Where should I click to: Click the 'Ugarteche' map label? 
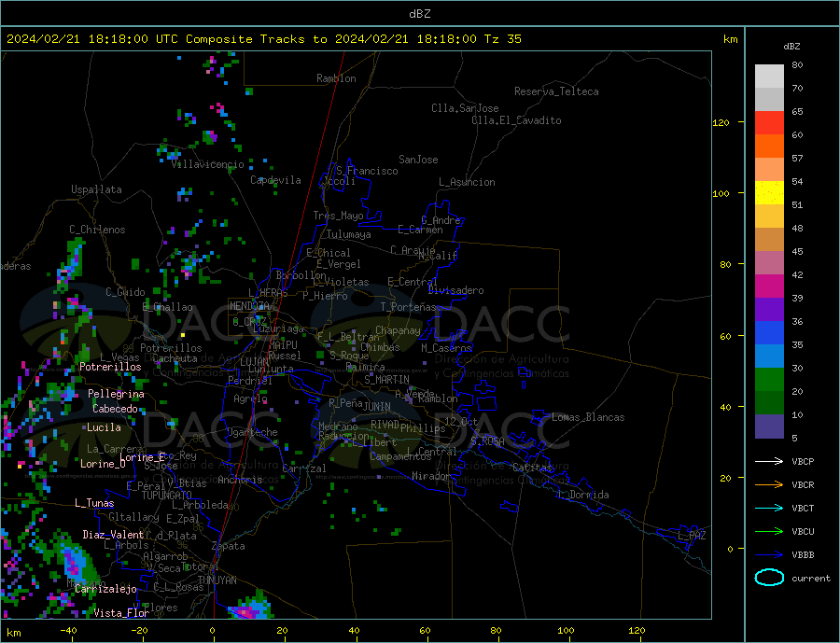tap(252, 432)
